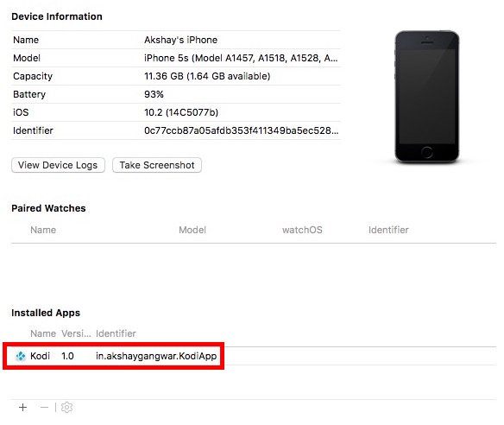Screen dimensions: 504x425
Task: Select the Kodi app name text
Action: (x=40, y=356)
